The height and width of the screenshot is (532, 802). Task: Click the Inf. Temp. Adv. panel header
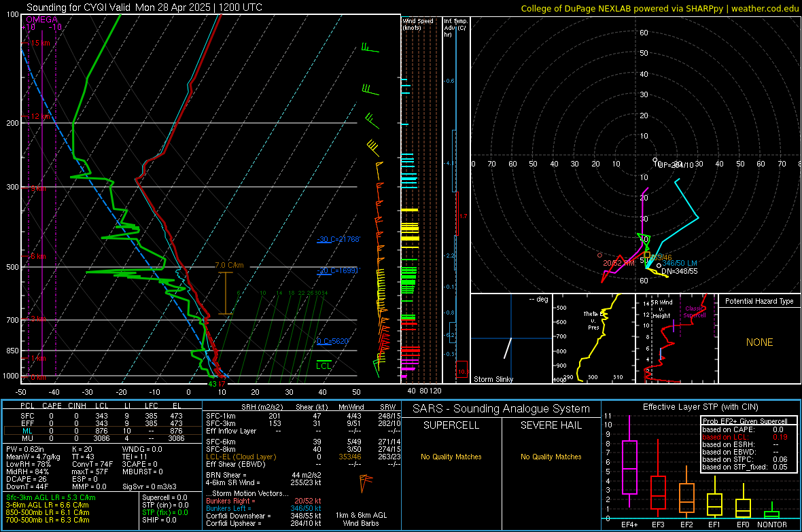(x=455, y=28)
